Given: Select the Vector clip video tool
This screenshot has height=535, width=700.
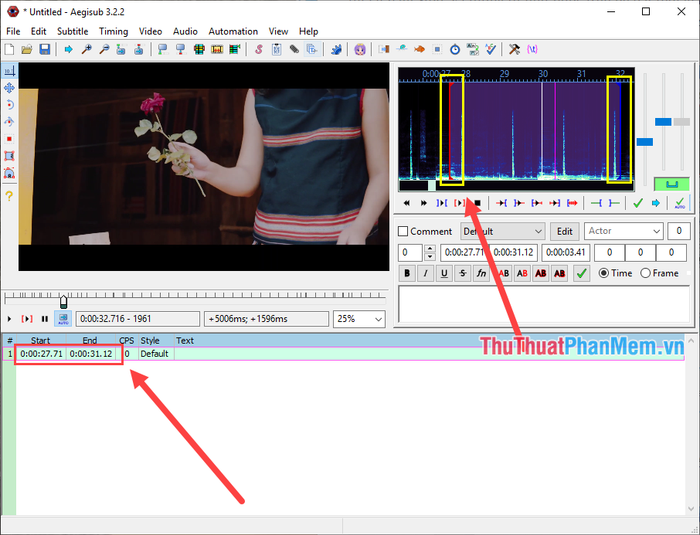Looking at the screenshot, I should pyautogui.click(x=9, y=173).
